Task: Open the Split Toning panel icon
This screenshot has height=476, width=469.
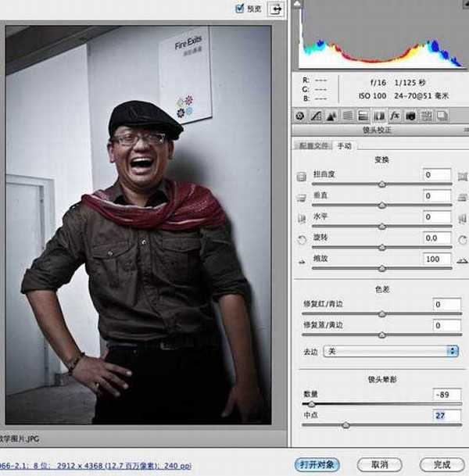Action: tap(363, 116)
